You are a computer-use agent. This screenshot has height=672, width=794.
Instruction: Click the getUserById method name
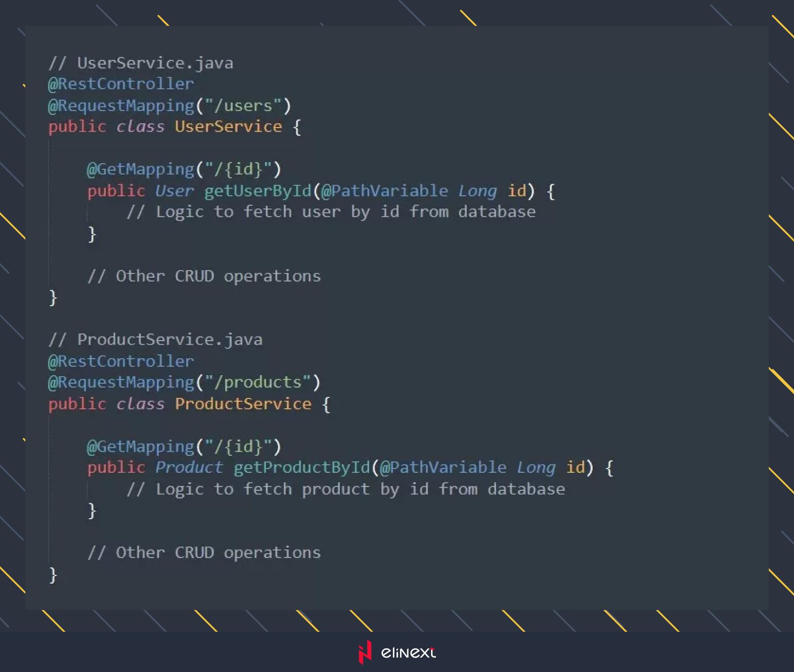tap(258, 191)
